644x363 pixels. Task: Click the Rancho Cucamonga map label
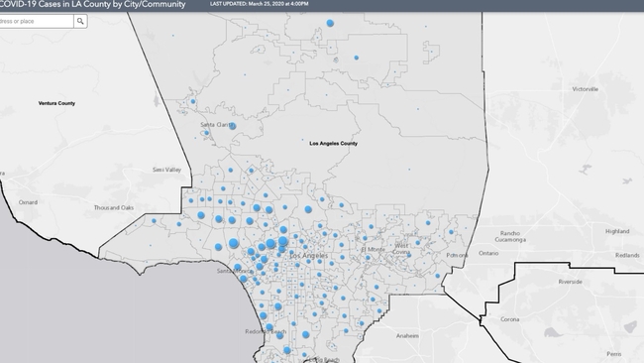(x=510, y=236)
